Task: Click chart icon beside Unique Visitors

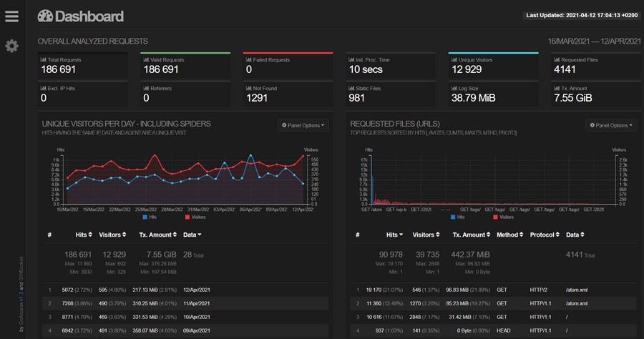Action: (x=454, y=59)
